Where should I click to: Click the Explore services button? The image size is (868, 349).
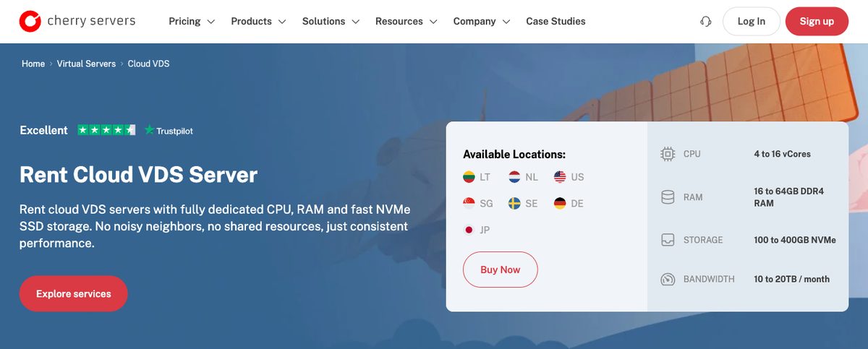[x=74, y=294]
